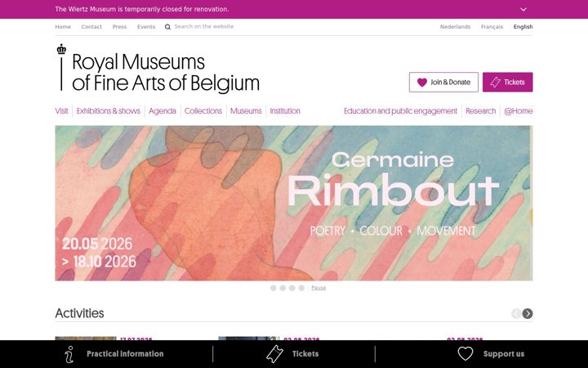Open the @Home menu
The height and width of the screenshot is (368, 588).
[519, 111]
